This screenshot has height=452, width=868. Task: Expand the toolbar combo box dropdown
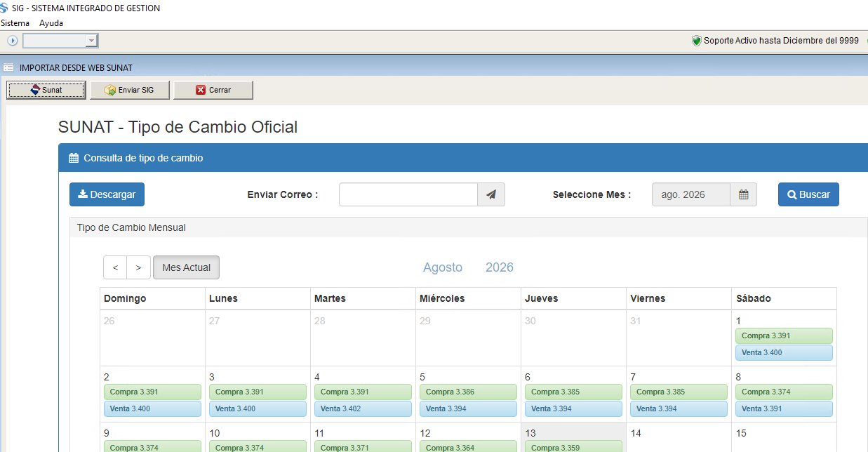pyautogui.click(x=91, y=41)
